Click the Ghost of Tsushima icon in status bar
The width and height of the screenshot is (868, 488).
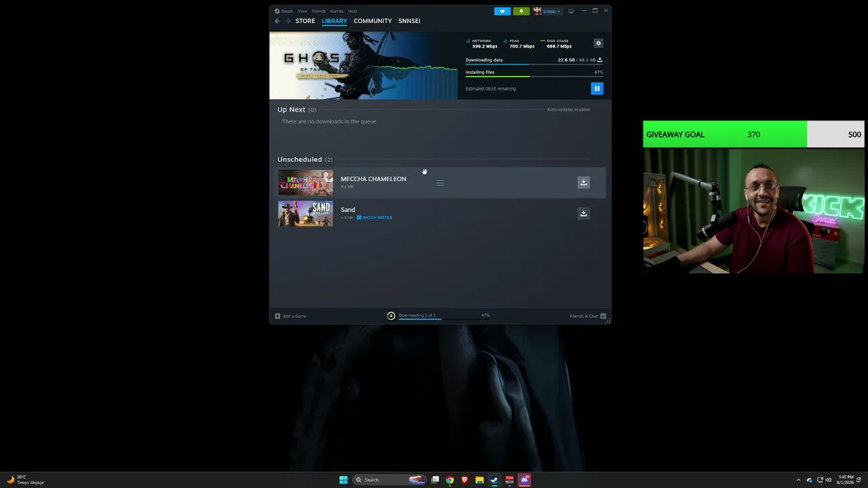click(x=391, y=316)
